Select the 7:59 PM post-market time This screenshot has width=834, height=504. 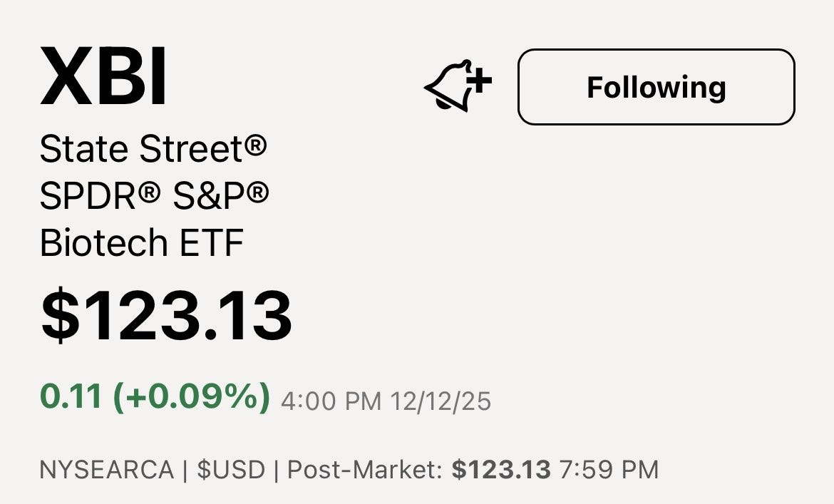609,470
